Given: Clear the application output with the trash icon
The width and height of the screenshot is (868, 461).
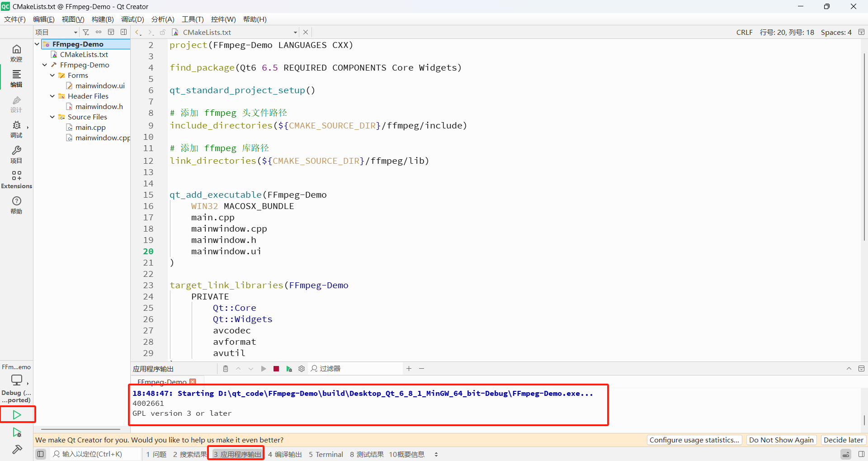Looking at the screenshot, I should pyautogui.click(x=226, y=369).
